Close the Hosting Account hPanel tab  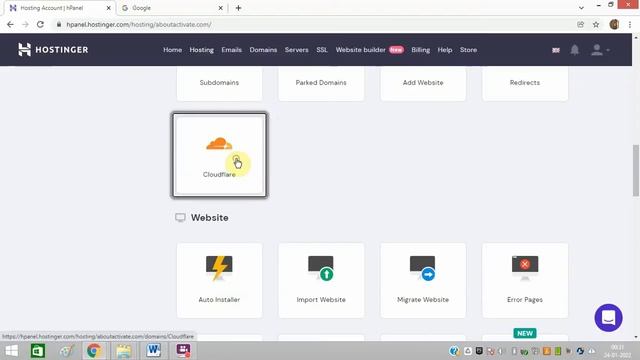109,8
